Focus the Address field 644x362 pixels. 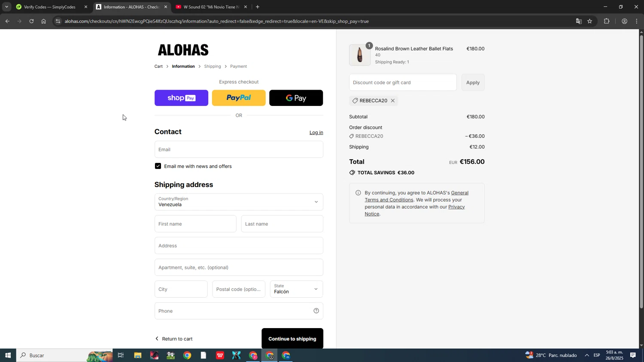239,246
